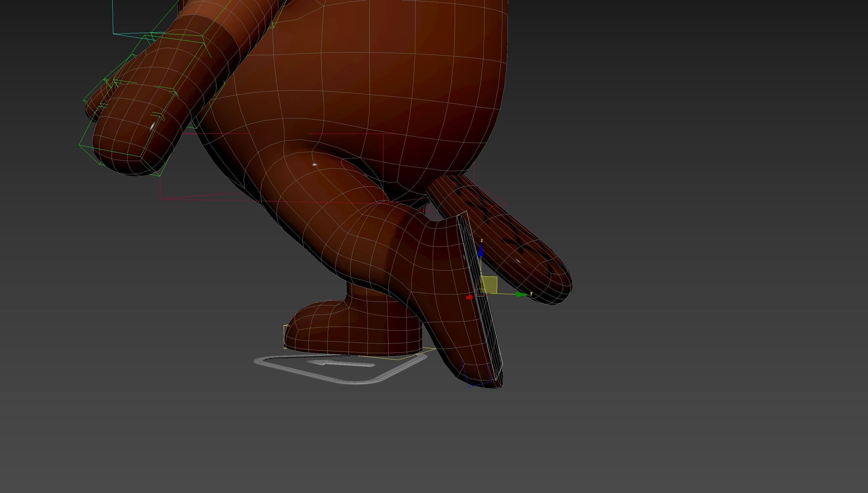Click the yellow YZ-plane gizmo handle
The width and height of the screenshot is (868, 493).
click(489, 285)
